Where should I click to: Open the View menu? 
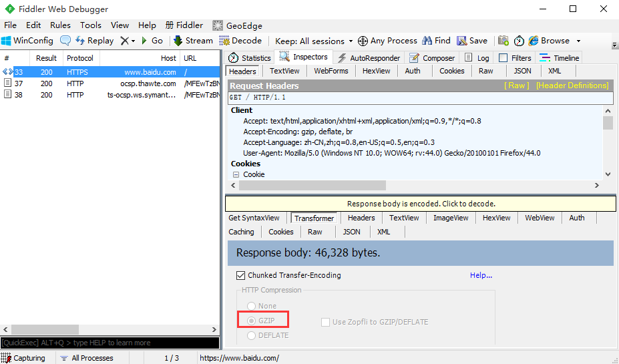120,25
